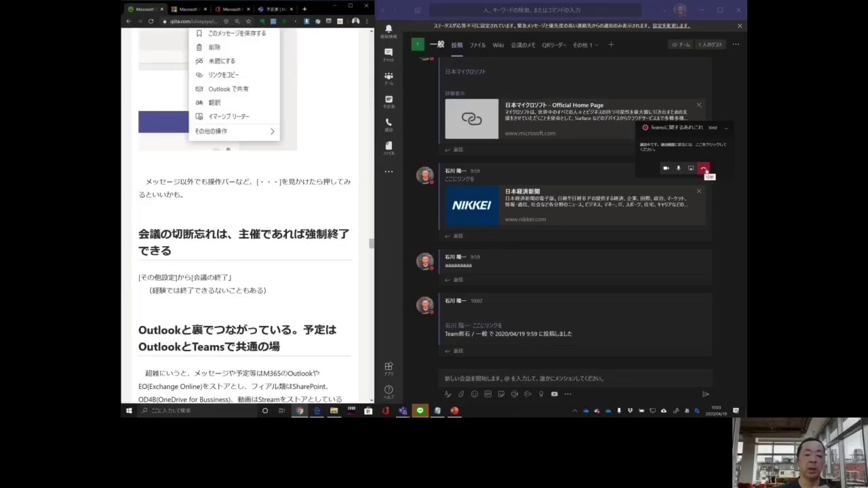Image resolution: width=868 pixels, height=488 pixels.
Task: Close the 日本マイクロソフト link preview card
Action: (699, 105)
